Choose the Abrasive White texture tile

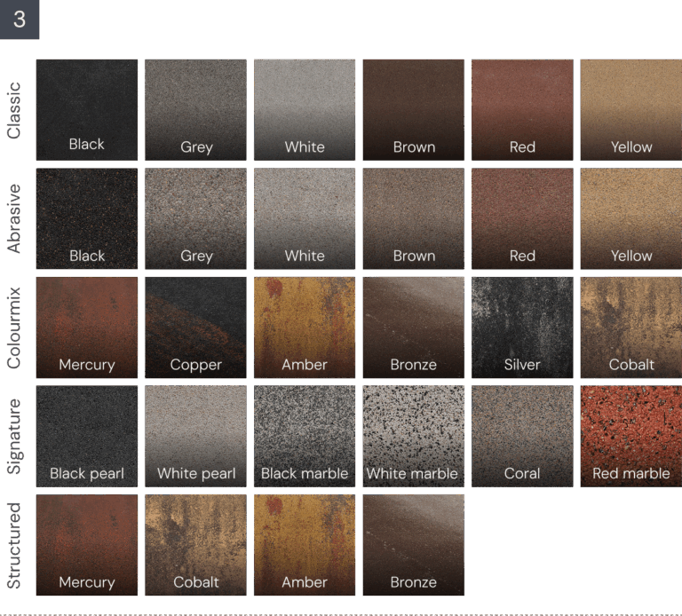tap(305, 219)
